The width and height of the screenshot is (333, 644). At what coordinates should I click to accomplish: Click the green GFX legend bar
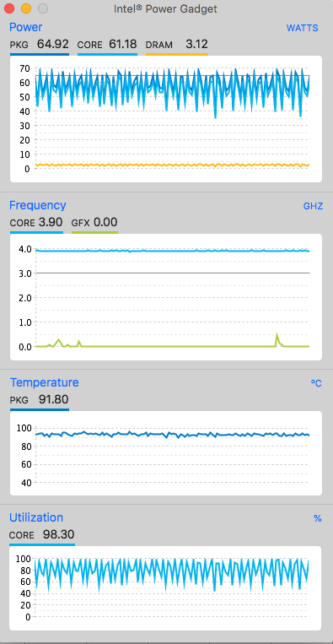[94, 232]
